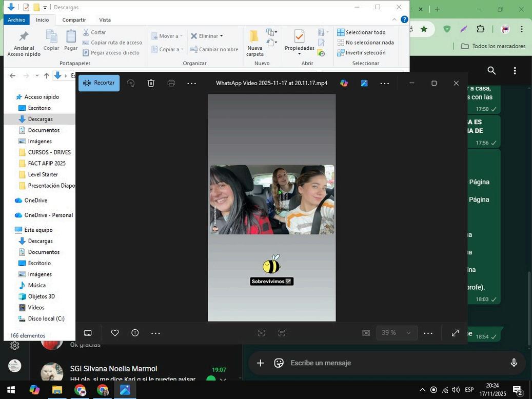Viewport: 532px width, 399px height.
Task: Delete the video with the trash icon
Action: point(151,83)
